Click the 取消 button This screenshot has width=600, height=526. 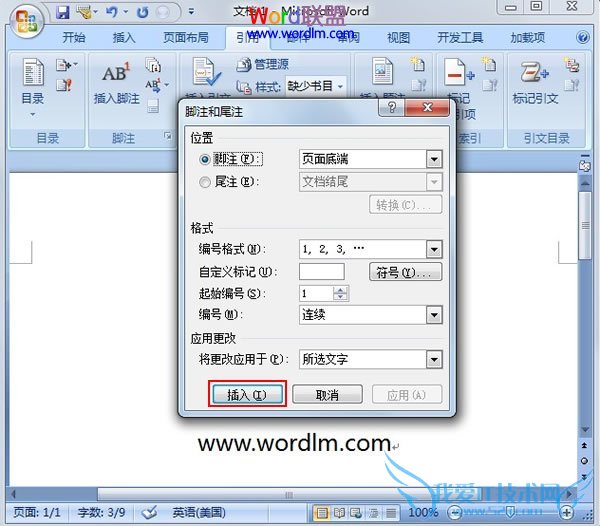pyautogui.click(x=327, y=394)
